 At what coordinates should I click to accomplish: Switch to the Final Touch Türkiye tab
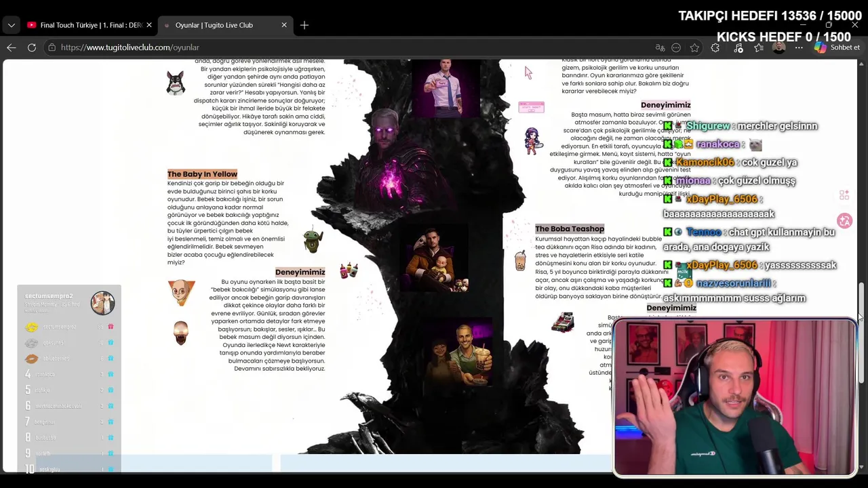pos(90,25)
